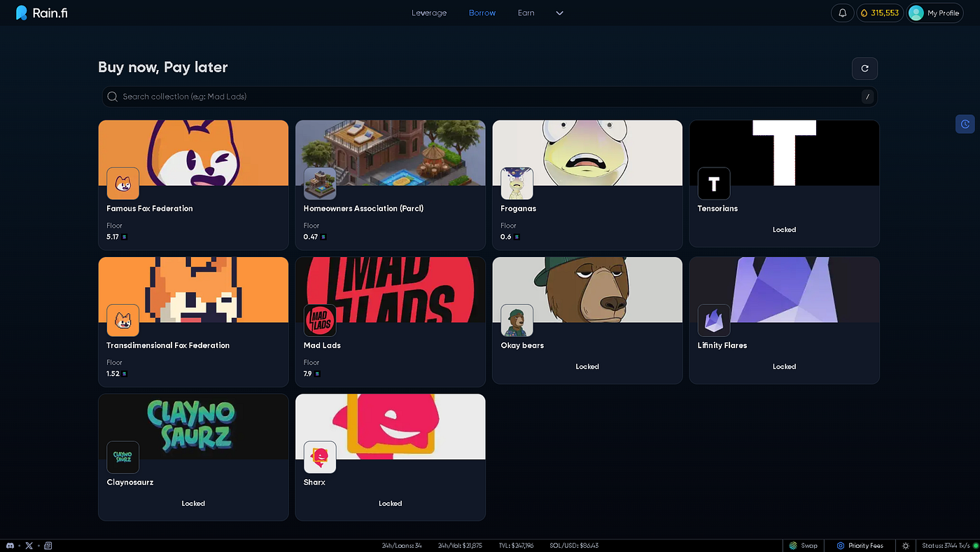
Task: Click the Locked label under Tensorians
Action: tap(784, 230)
